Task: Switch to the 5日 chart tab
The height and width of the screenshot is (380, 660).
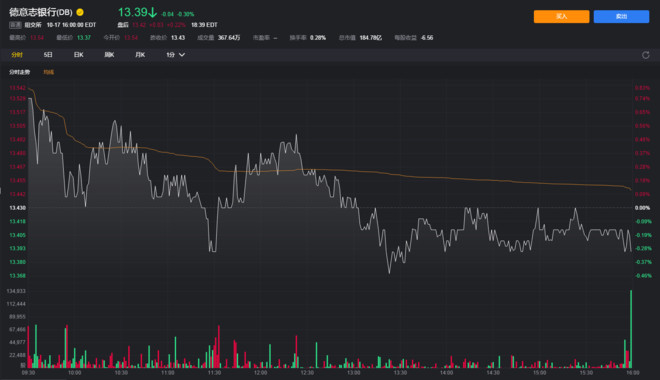Action: click(48, 55)
